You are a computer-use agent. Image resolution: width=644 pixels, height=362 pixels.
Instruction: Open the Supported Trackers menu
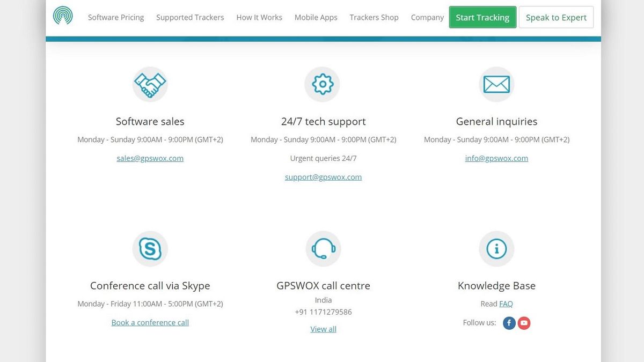pos(190,17)
